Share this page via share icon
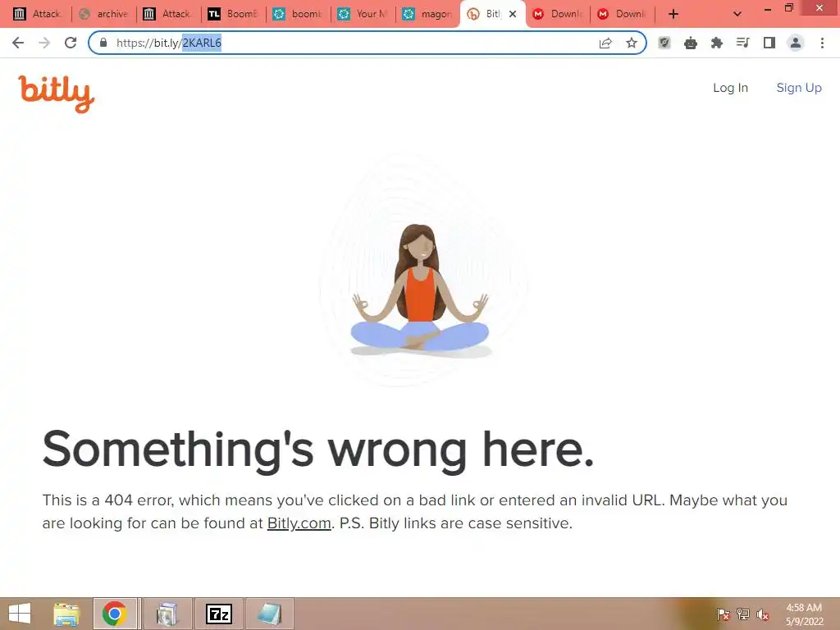 point(605,43)
